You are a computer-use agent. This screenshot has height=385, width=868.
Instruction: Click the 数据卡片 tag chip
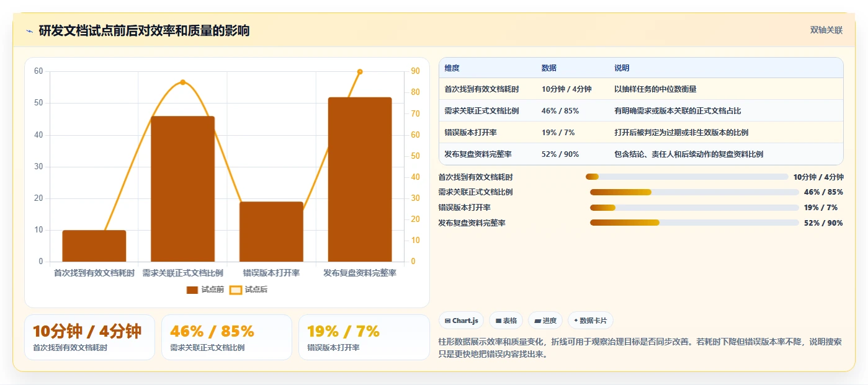[x=590, y=321]
